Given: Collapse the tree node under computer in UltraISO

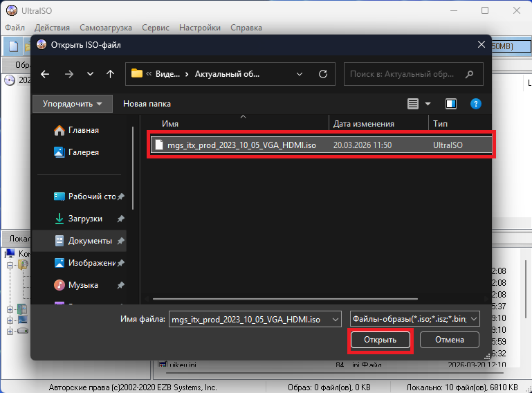Looking at the screenshot, I should click(x=10, y=266).
